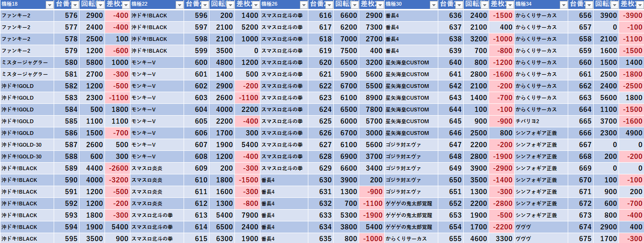Select the ヴヴヴ cell in row 674

click(540, 227)
